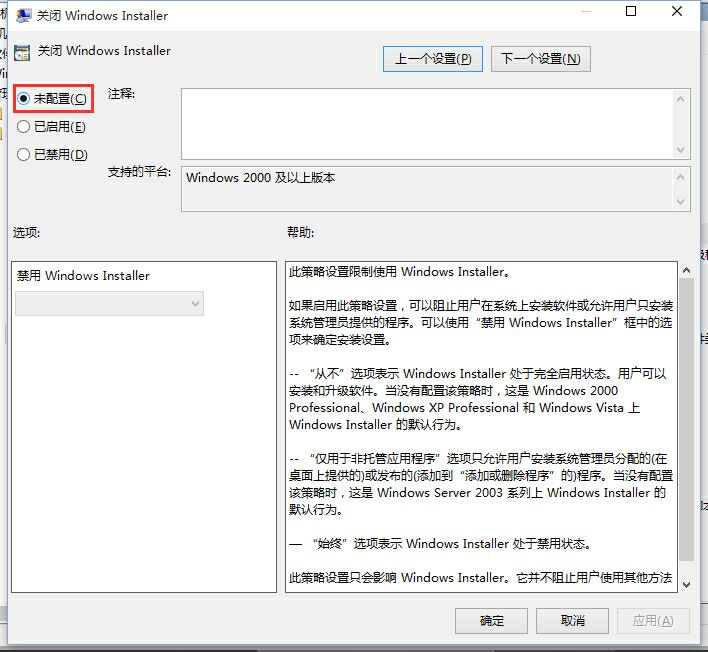
Task: Select the 已启用(E) radio button
Action: click(51, 127)
